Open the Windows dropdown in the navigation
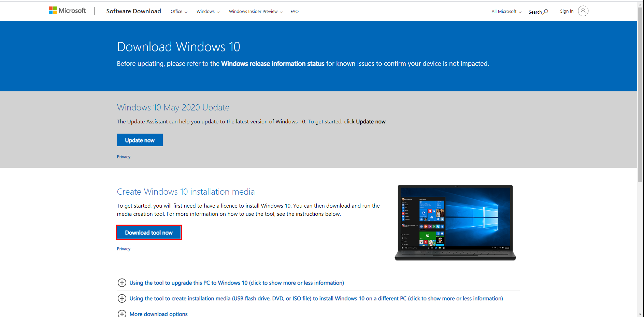The width and height of the screenshot is (644, 317). point(207,11)
